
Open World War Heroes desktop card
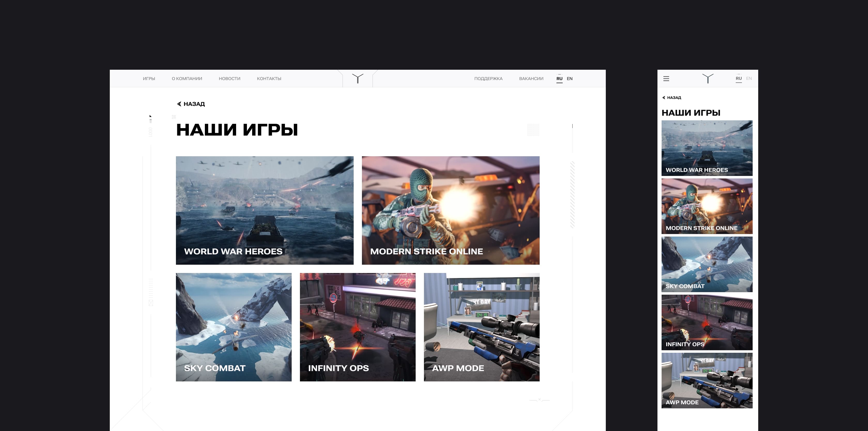click(x=265, y=210)
